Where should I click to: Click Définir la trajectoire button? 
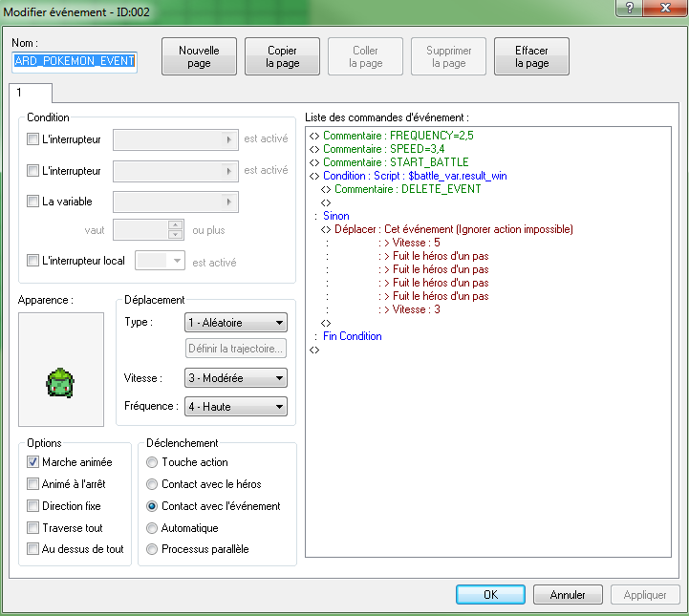tap(236, 349)
